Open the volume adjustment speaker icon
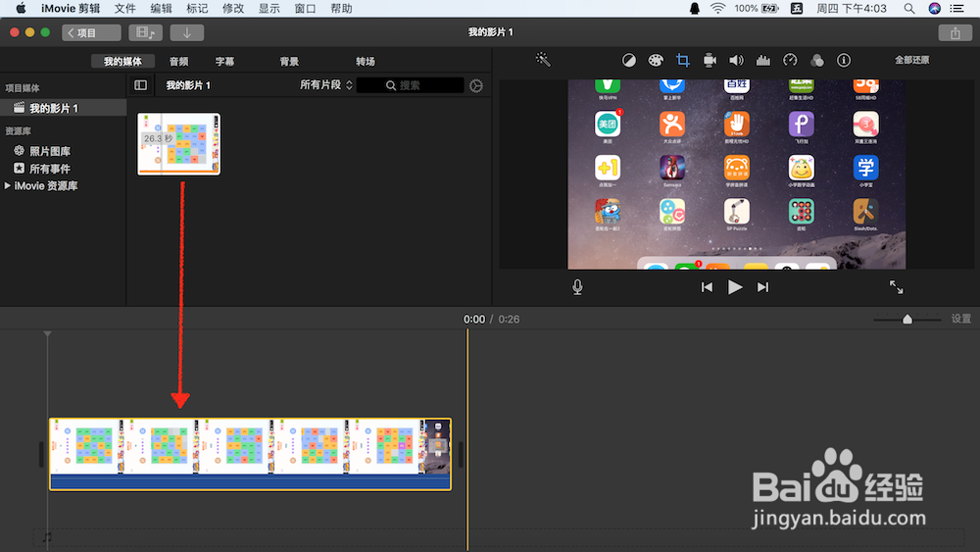Viewport: 980px width, 552px height. click(736, 60)
